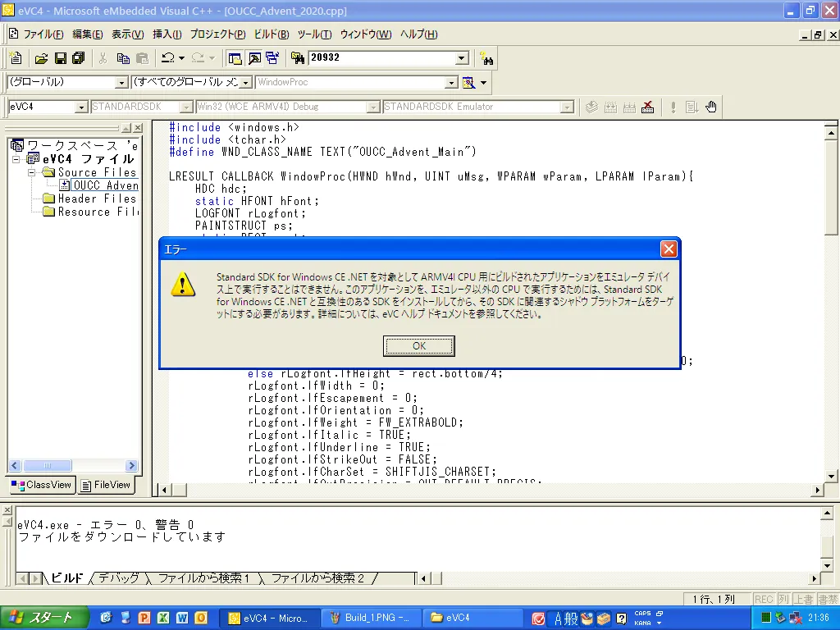Click the スタート button
840x630 pixels.
point(44,618)
